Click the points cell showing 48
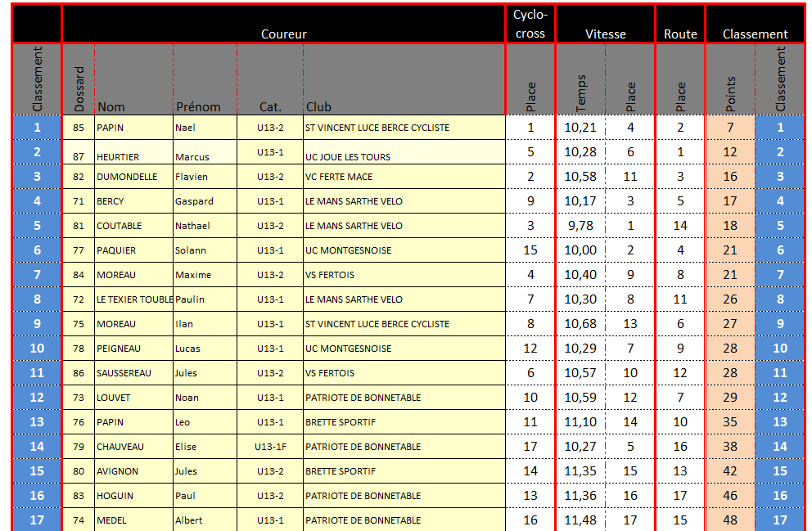 (729, 520)
